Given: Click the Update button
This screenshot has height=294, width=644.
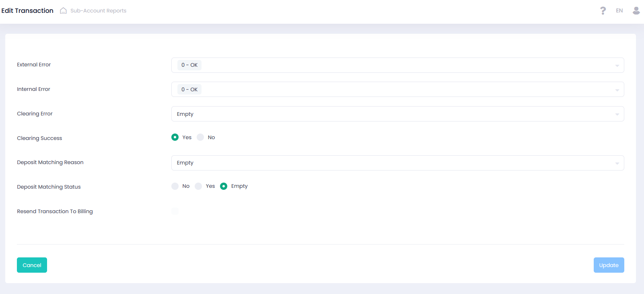Looking at the screenshot, I should coord(608,265).
